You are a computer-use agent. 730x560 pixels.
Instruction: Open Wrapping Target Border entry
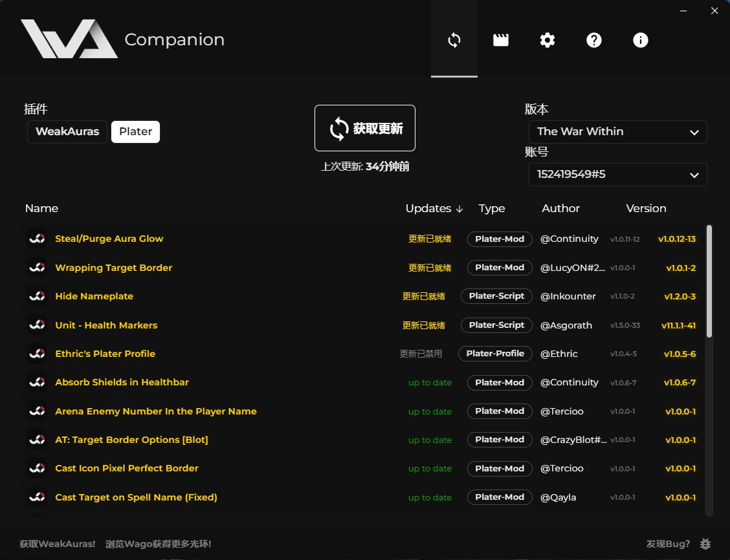coord(114,268)
